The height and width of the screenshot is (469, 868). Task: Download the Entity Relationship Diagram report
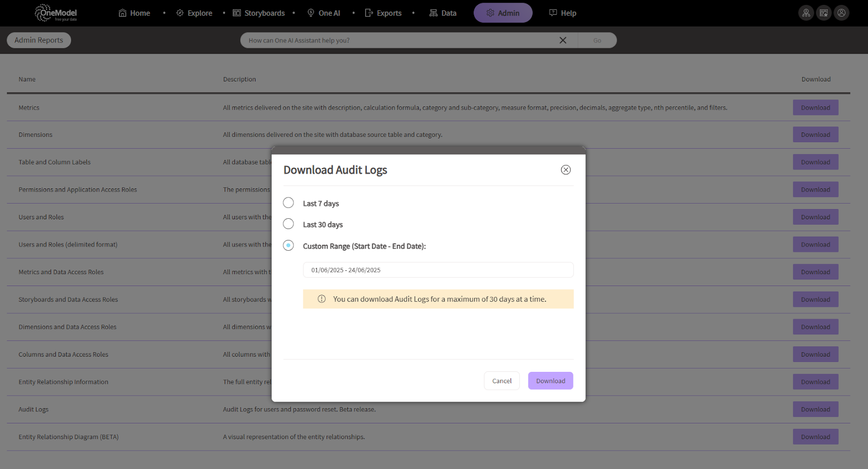(815, 437)
